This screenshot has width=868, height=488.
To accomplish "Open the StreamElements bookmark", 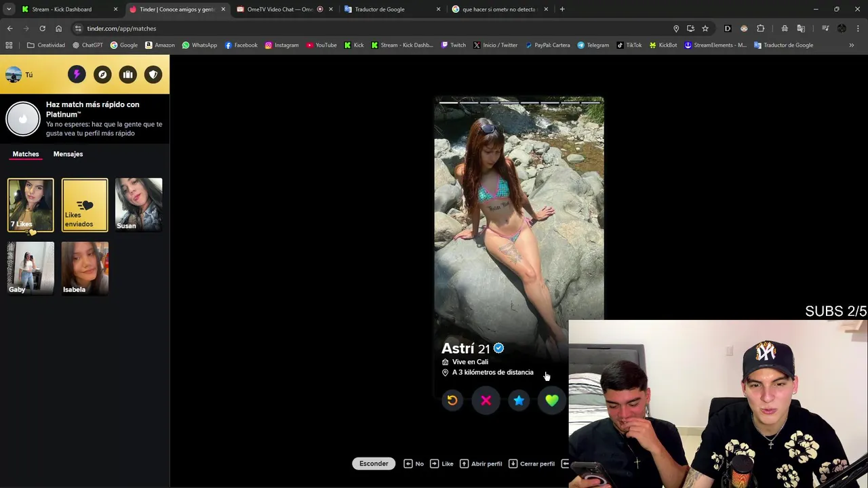I will [715, 45].
